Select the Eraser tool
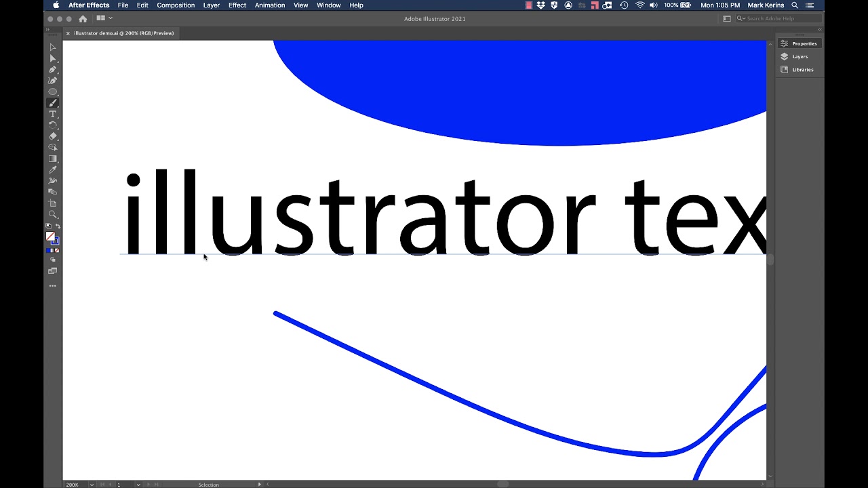Image resolution: width=868 pixels, height=488 pixels. coord(52,136)
